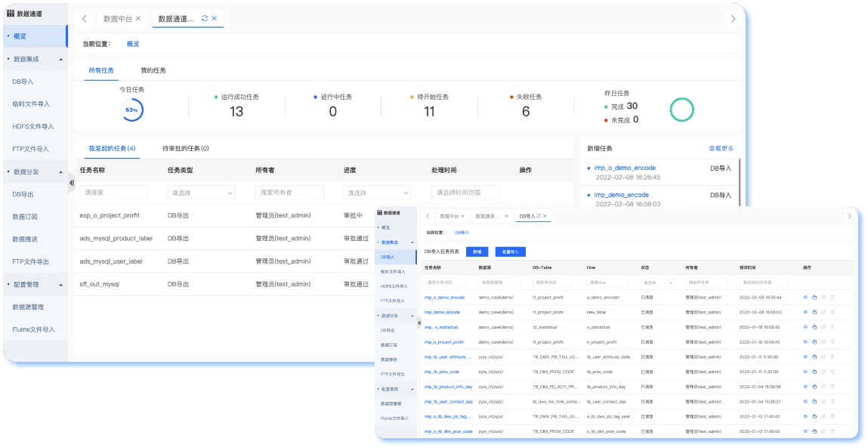Image resolution: width=868 pixels, height=448 pixels.
Task: Switch to the 待审批的任务 tab
Action: click(x=185, y=149)
